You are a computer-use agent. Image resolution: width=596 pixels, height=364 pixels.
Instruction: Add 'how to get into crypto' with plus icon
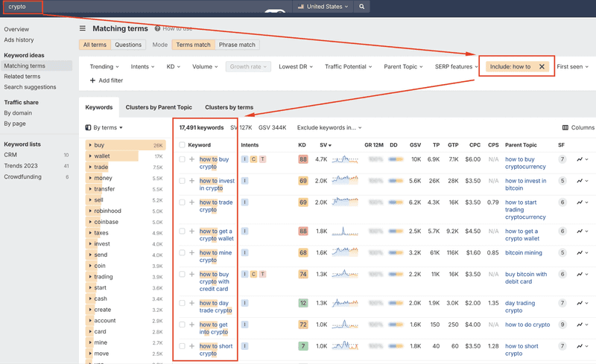pos(192,325)
